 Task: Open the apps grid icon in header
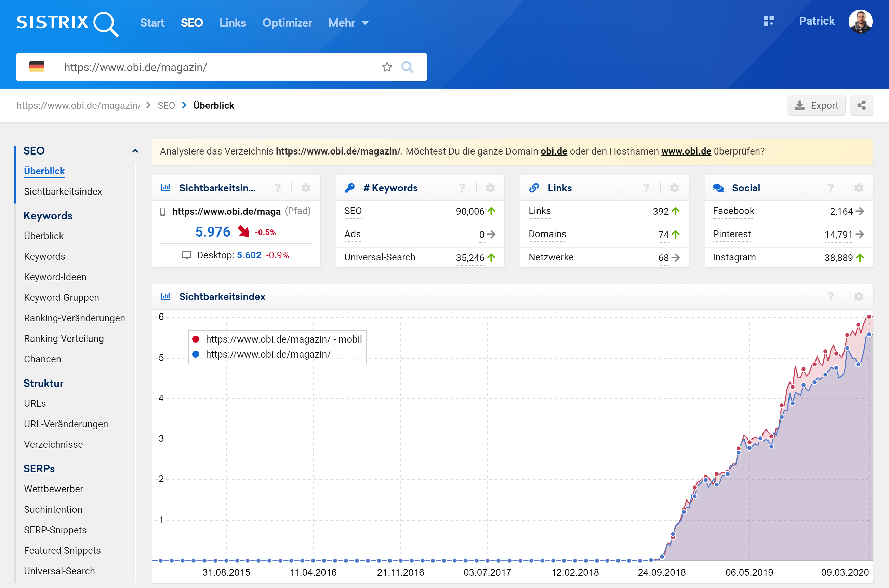coord(769,21)
